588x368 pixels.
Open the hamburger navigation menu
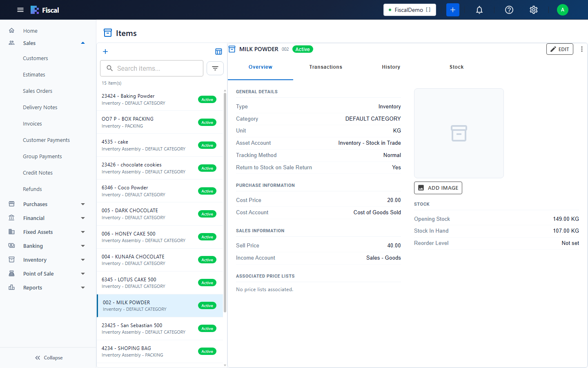(x=20, y=10)
